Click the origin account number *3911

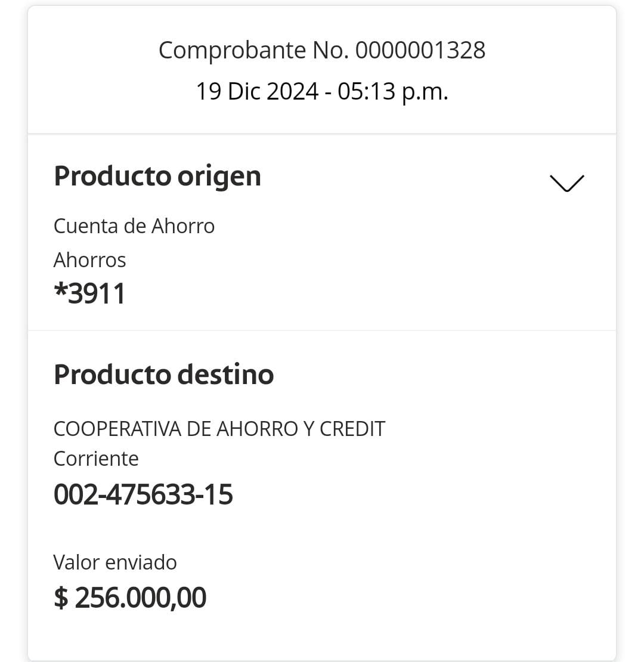tap(90, 293)
